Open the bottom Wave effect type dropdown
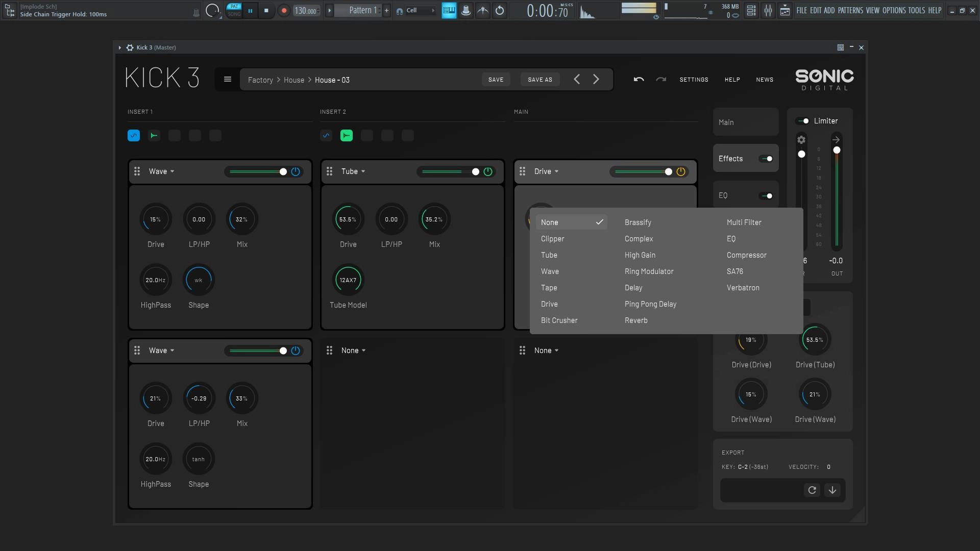980x551 pixels. [161, 350]
